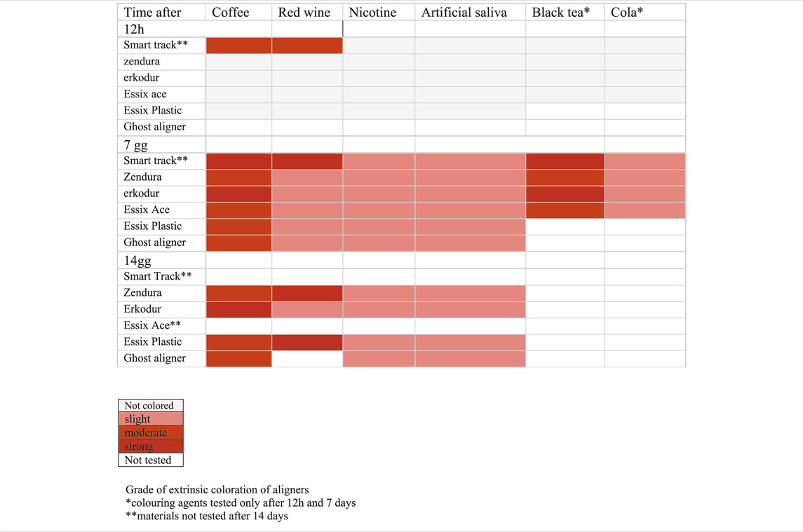Screen dimensions: 803x532
Task: Click Coffee cell of 14gg Ghost aligner row
Action: click(238, 358)
